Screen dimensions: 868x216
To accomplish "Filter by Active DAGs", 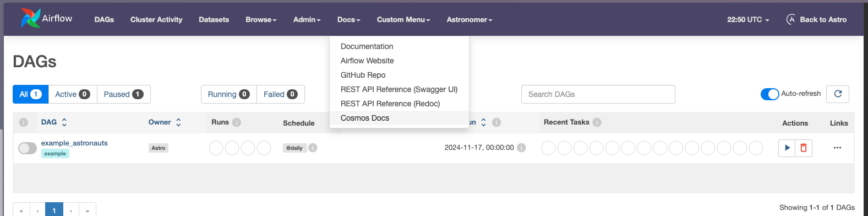I will click(x=73, y=94).
